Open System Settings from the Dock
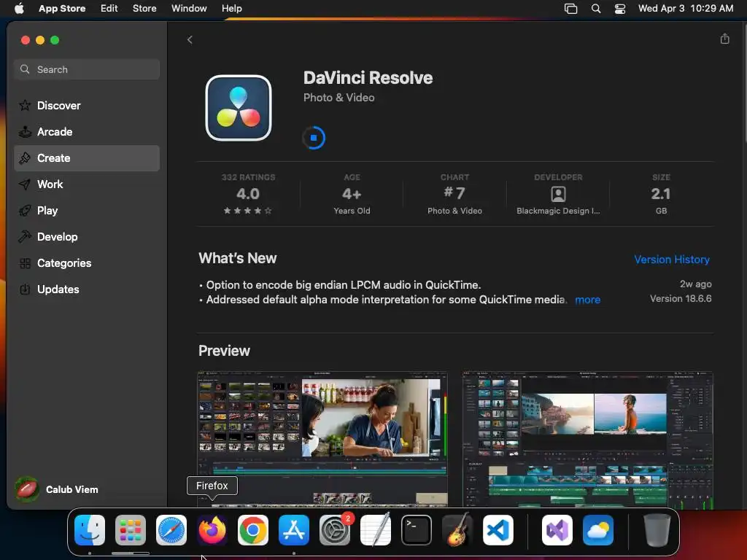This screenshot has width=747, height=560. point(334,530)
